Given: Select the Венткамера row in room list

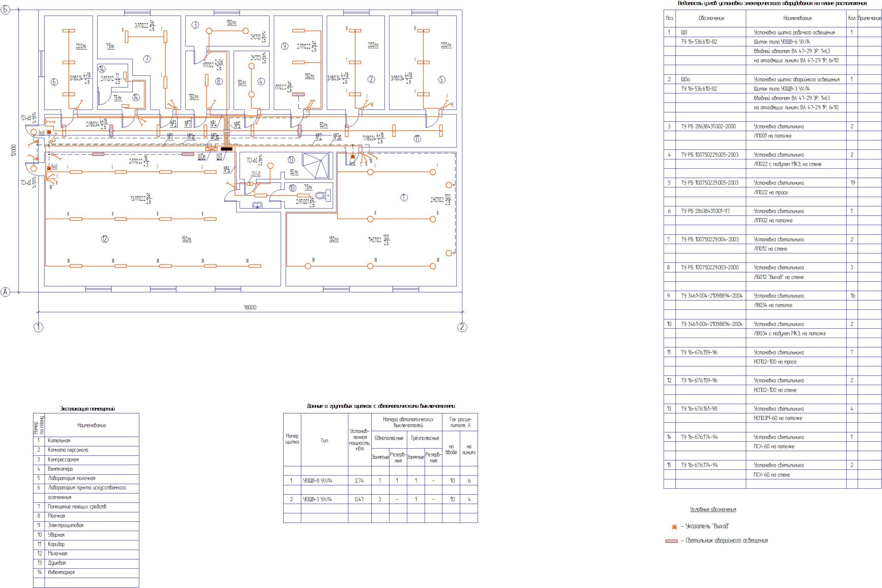Looking at the screenshot, I should [x=86, y=469].
